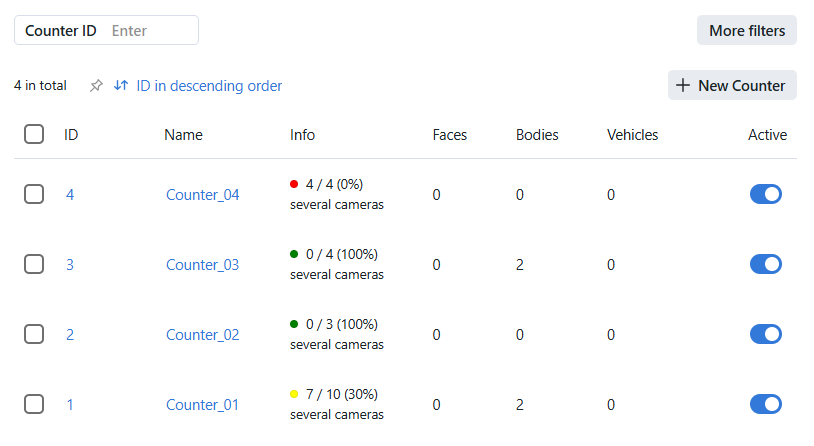Screen dimensions: 814x446
Task: Click the pin icon beside sort order
Action: (x=96, y=86)
